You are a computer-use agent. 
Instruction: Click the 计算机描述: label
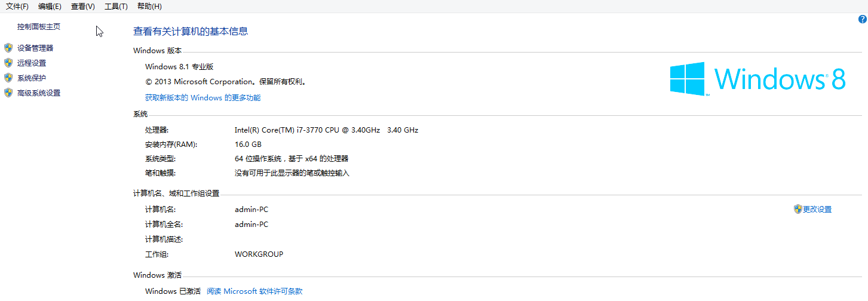tap(164, 239)
